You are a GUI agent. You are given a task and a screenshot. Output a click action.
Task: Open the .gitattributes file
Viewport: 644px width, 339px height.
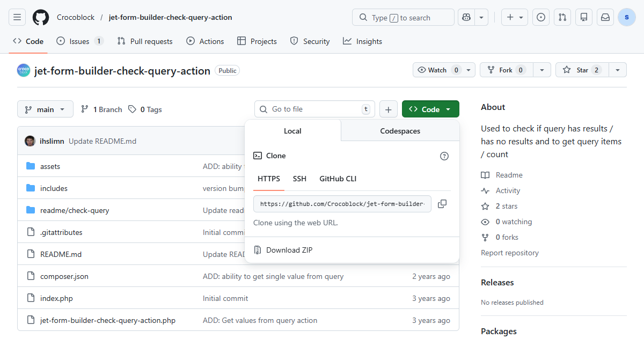61,232
